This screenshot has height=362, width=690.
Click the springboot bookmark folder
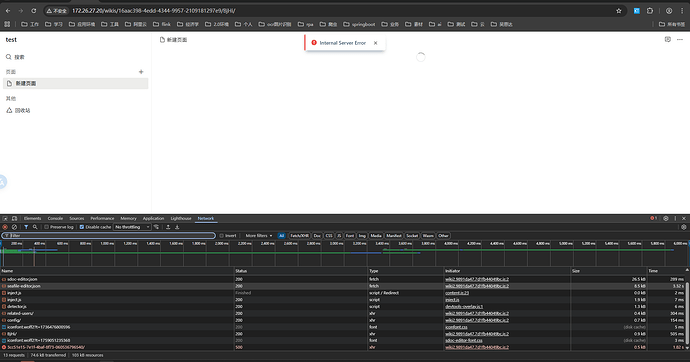pyautogui.click(x=359, y=24)
